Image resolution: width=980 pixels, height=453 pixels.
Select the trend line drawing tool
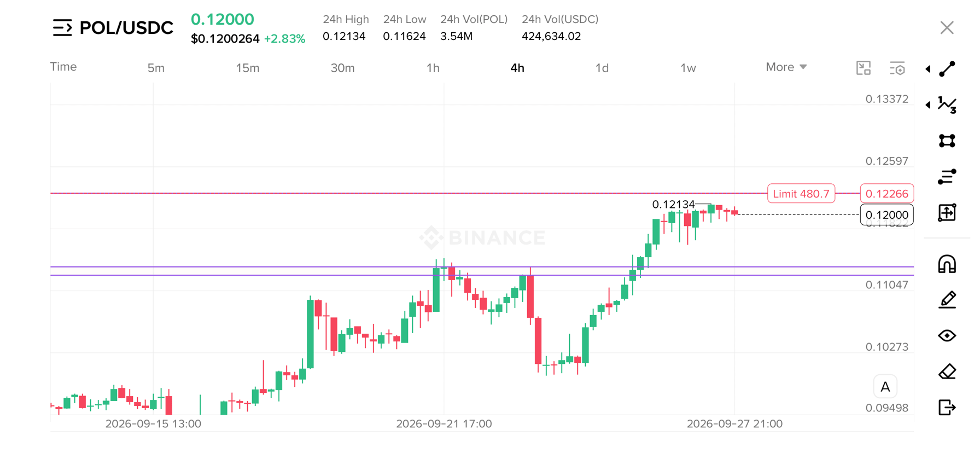[x=947, y=69]
